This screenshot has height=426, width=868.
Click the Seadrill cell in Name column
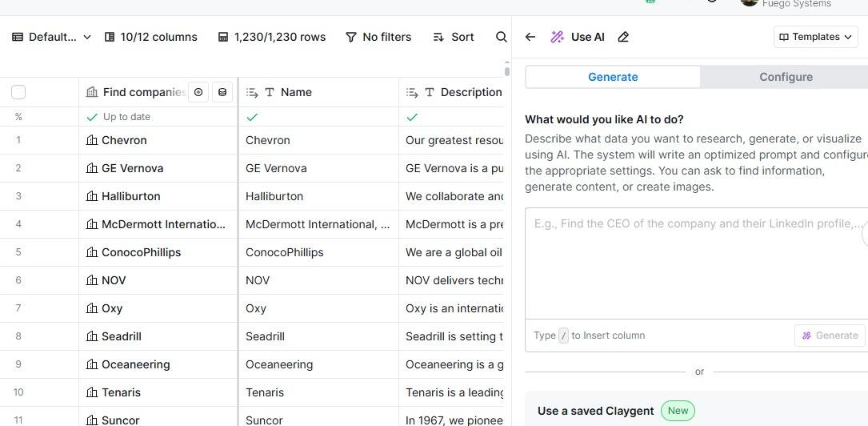[x=318, y=336]
